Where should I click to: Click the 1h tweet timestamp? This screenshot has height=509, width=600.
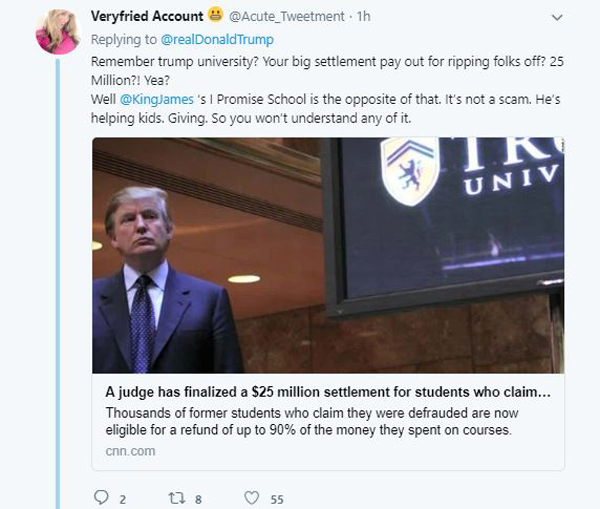click(364, 16)
